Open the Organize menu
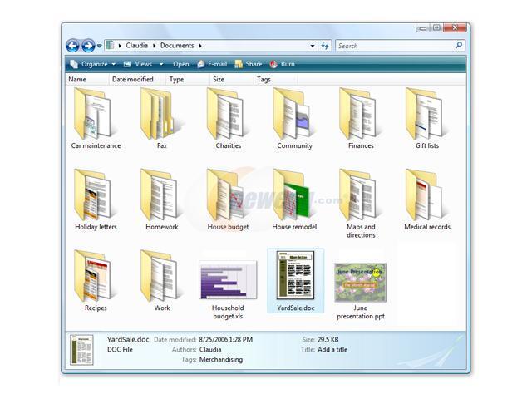 point(92,64)
